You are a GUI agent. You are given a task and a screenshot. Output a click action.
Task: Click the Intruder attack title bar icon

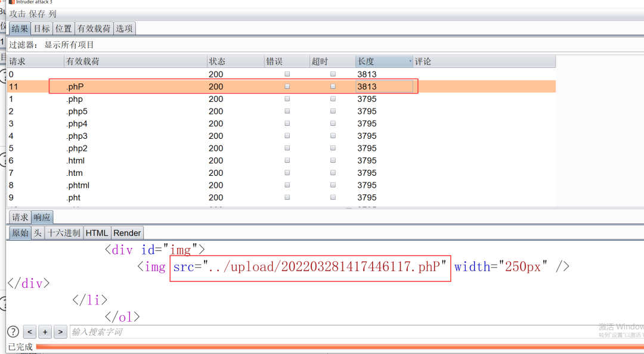(12, 2)
